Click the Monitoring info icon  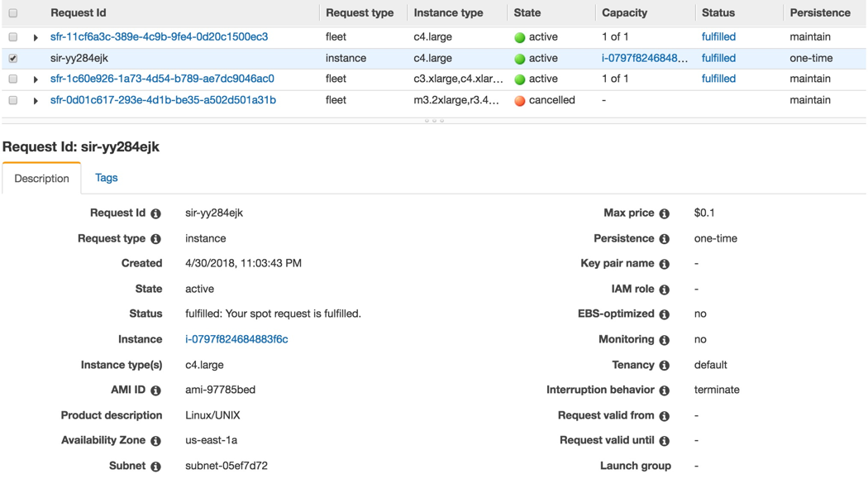665,339
